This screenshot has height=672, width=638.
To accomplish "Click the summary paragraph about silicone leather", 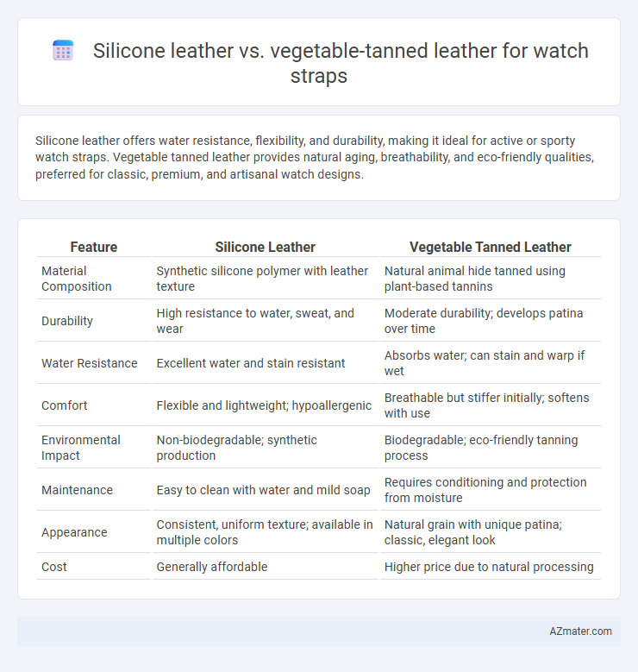I will (x=315, y=157).
